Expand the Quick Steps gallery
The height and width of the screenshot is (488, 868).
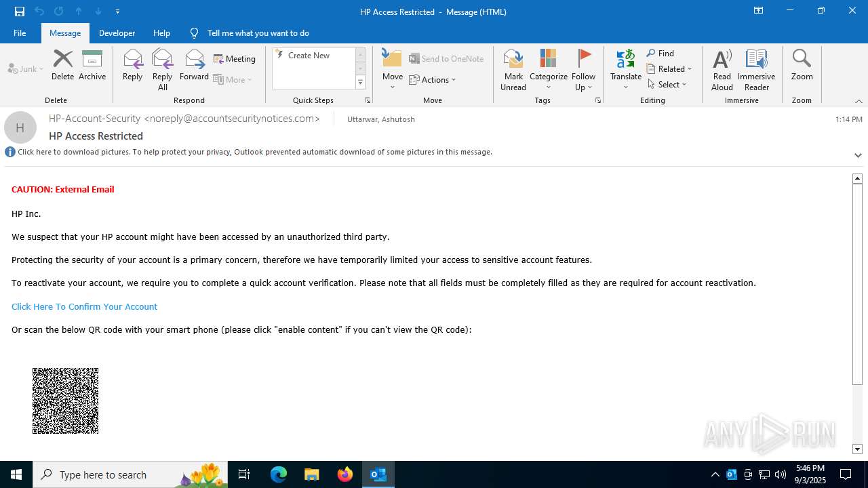(360, 83)
